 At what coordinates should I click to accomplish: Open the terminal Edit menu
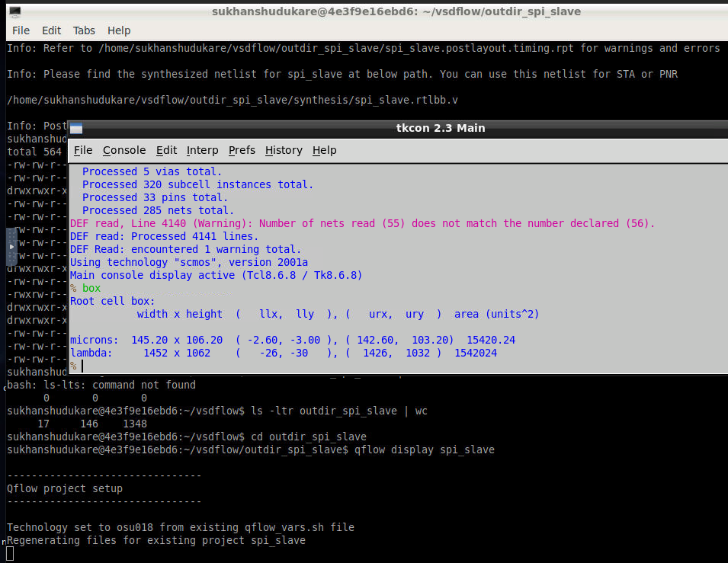[51, 30]
